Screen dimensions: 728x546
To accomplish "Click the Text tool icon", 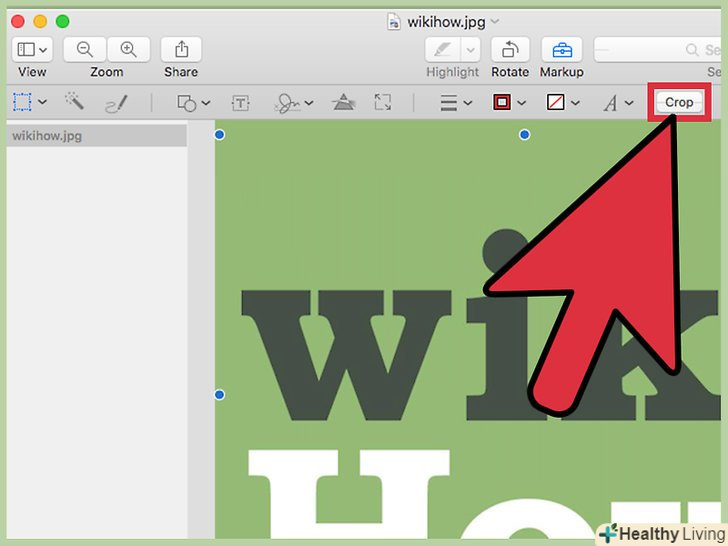I will (x=241, y=102).
